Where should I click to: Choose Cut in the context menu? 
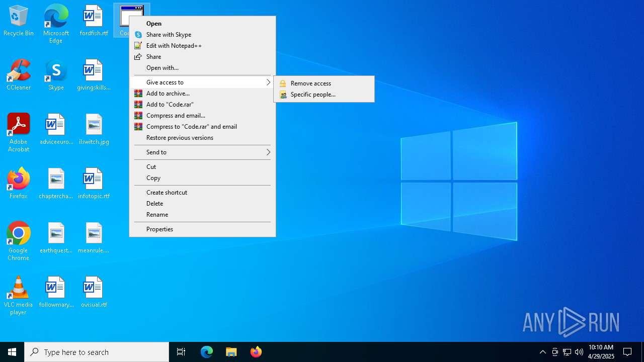click(203, 167)
